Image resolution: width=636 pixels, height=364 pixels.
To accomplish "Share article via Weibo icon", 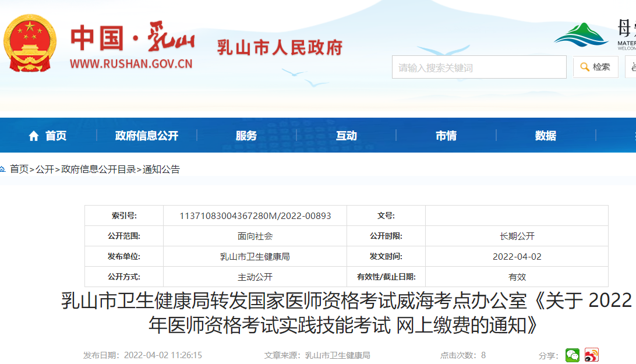I will point(591,355).
